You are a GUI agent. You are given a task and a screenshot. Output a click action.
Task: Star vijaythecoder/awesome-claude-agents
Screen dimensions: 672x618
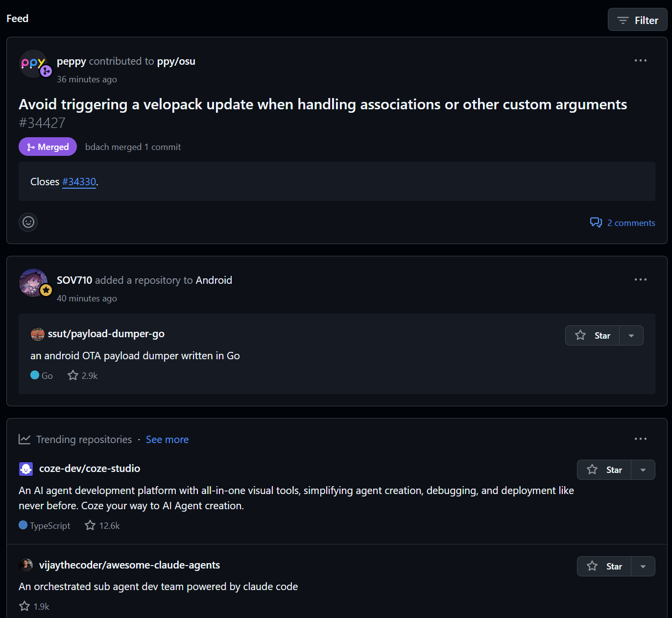point(604,566)
